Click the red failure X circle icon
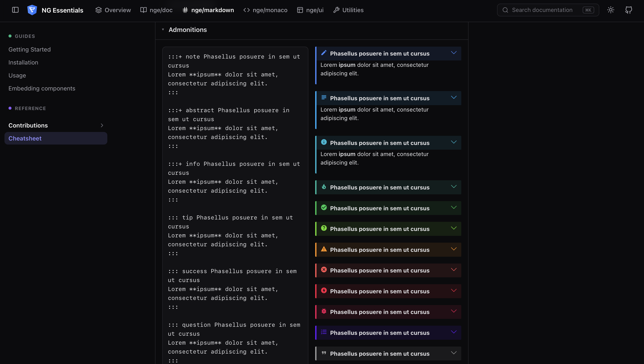The height and width of the screenshot is (364, 644). click(324, 270)
